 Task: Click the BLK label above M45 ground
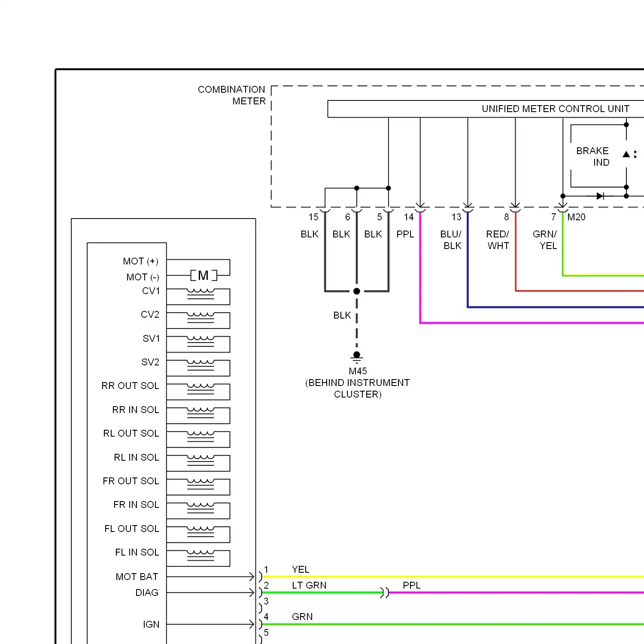[342, 316]
